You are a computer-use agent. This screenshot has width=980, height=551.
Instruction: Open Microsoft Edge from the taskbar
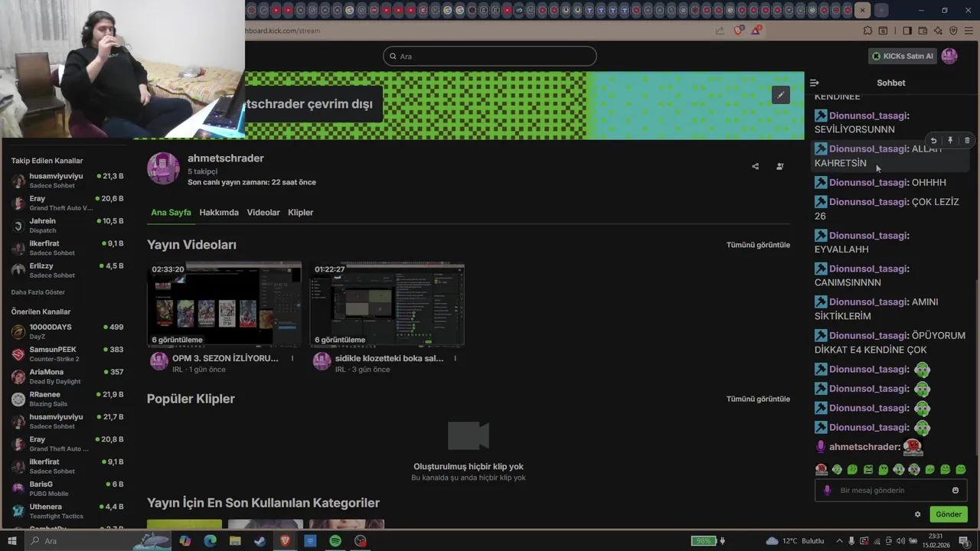(x=210, y=541)
